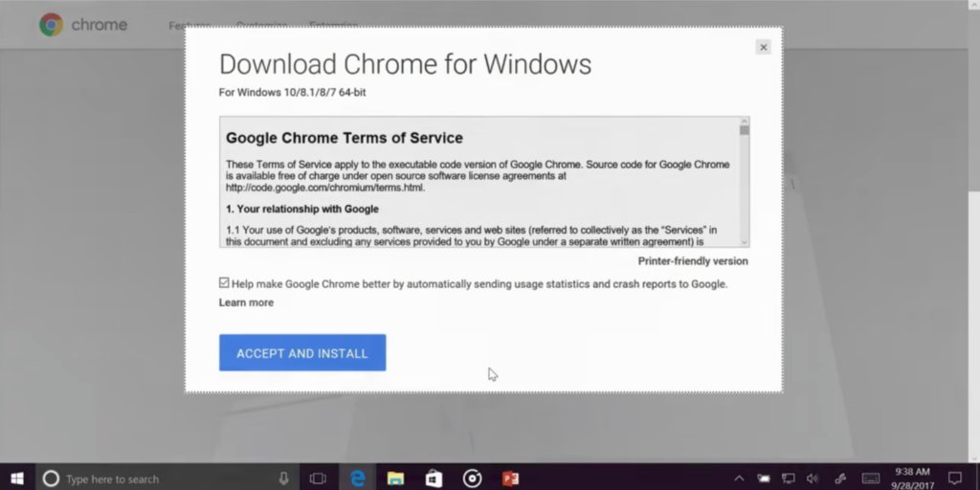Viewport: 980px width, 490px height.
Task: Click the Cortana circle icon
Action: click(x=51, y=479)
